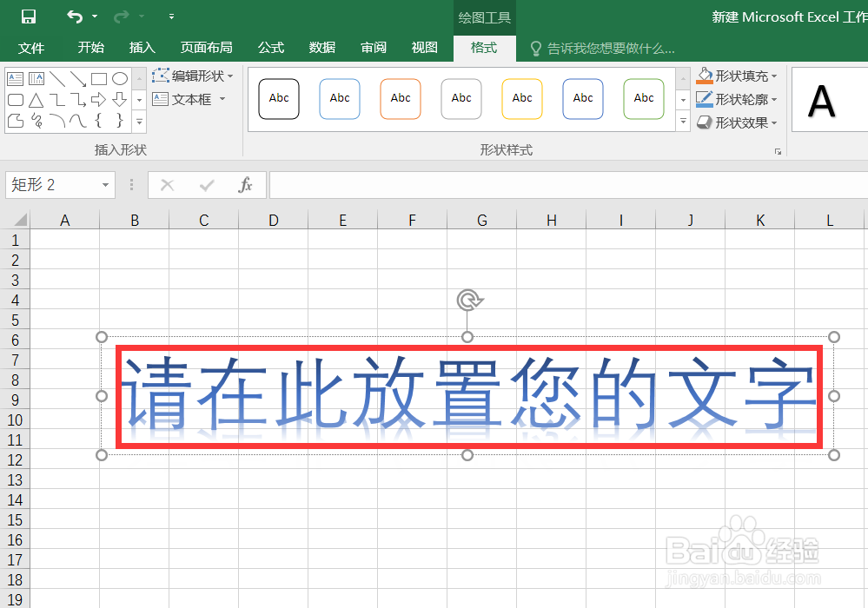Open the 编辑形状 edit shape dropdown
This screenshot has width=868, height=608.
[193, 76]
